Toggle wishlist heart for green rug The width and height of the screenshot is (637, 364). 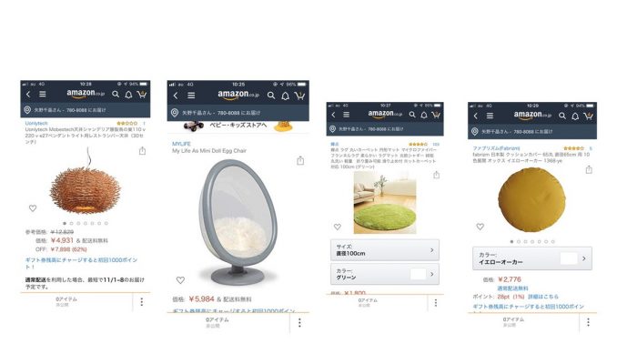[x=338, y=227]
